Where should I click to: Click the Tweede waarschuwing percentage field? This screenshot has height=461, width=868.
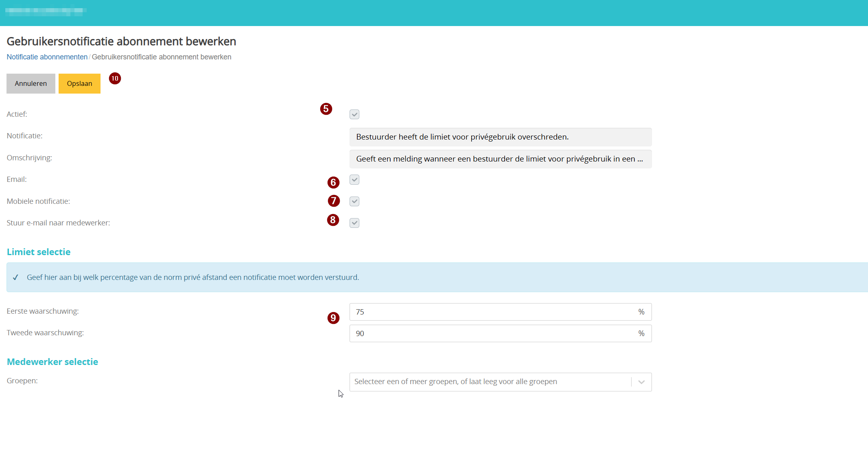(501, 333)
